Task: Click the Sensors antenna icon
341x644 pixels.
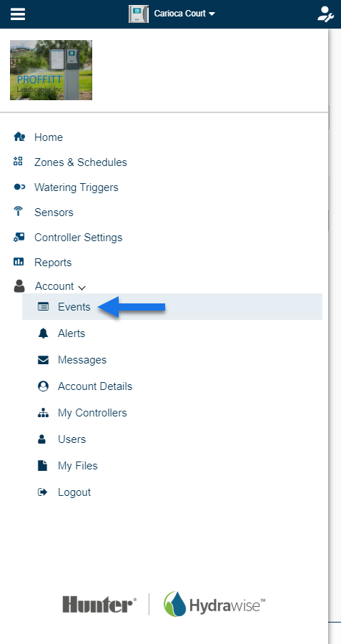Action: tap(18, 212)
